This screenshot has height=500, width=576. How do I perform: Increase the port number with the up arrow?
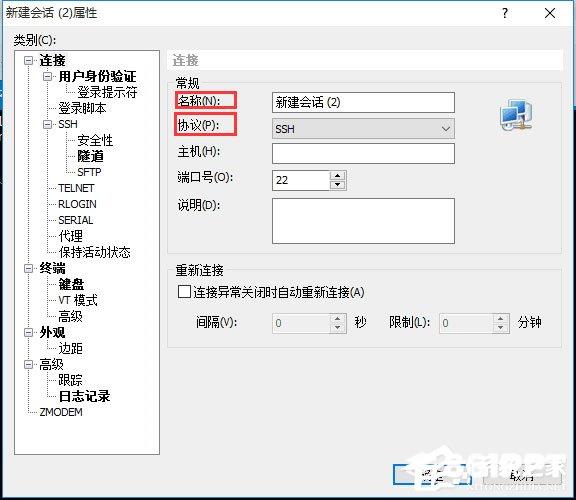click(337, 175)
